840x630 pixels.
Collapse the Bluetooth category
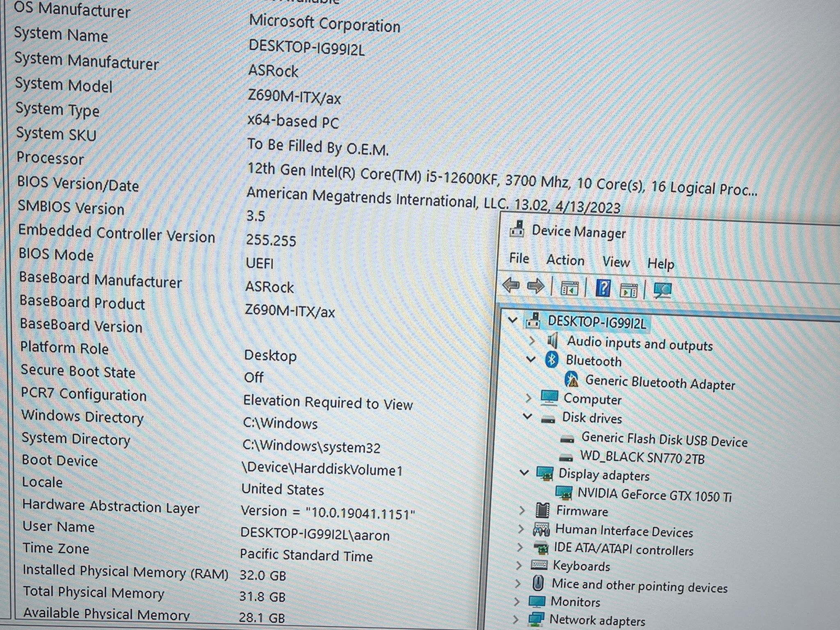531,360
